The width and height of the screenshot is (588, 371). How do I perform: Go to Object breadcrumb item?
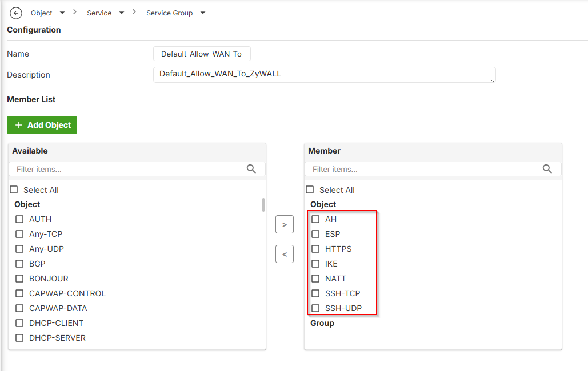point(42,13)
